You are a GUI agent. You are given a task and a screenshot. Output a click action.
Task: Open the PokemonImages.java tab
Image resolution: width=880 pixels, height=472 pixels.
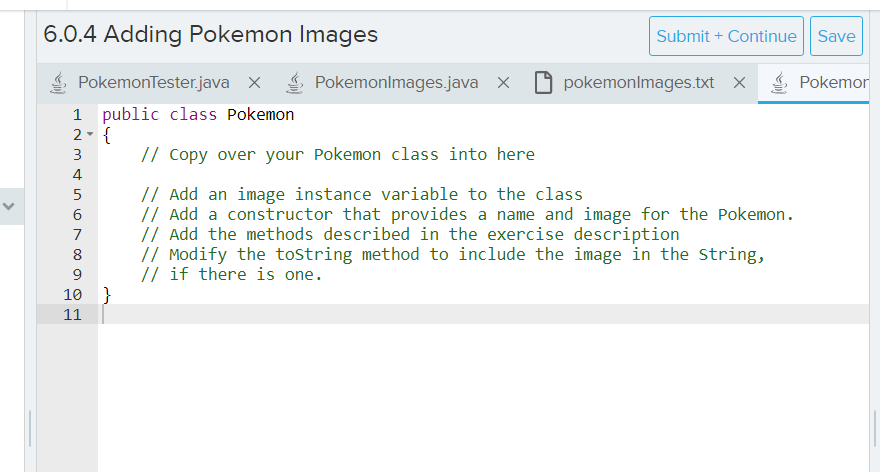[x=396, y=83]
